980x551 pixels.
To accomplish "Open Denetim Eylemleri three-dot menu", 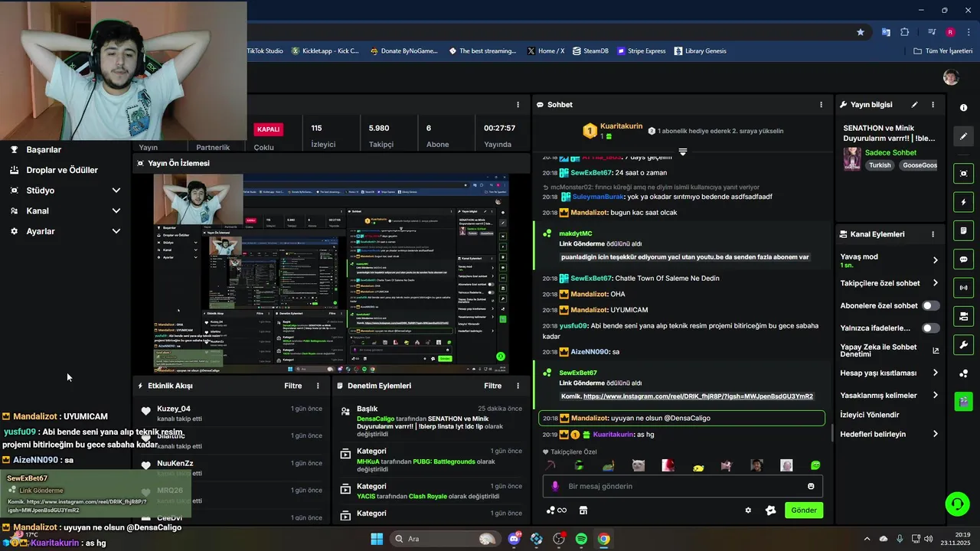I will (518, 386).
